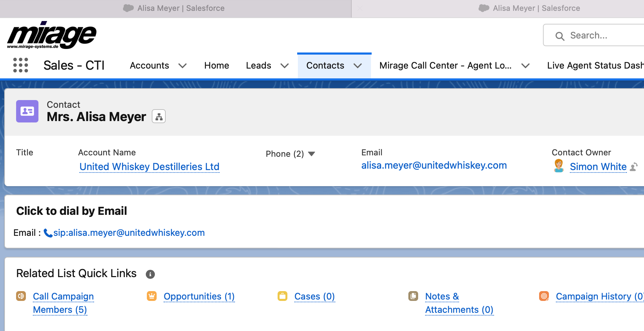Click the Sales - CTI app name
Screen dimensions: 644x331
tap(74, 65)
